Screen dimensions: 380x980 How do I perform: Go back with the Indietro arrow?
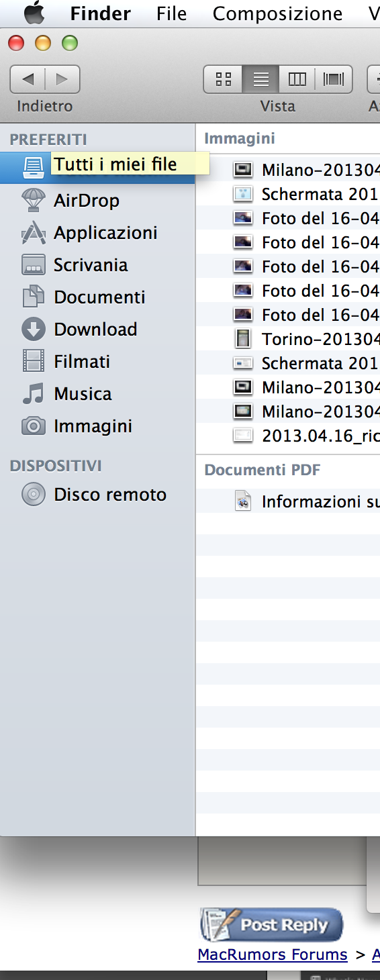pos(28,79)
